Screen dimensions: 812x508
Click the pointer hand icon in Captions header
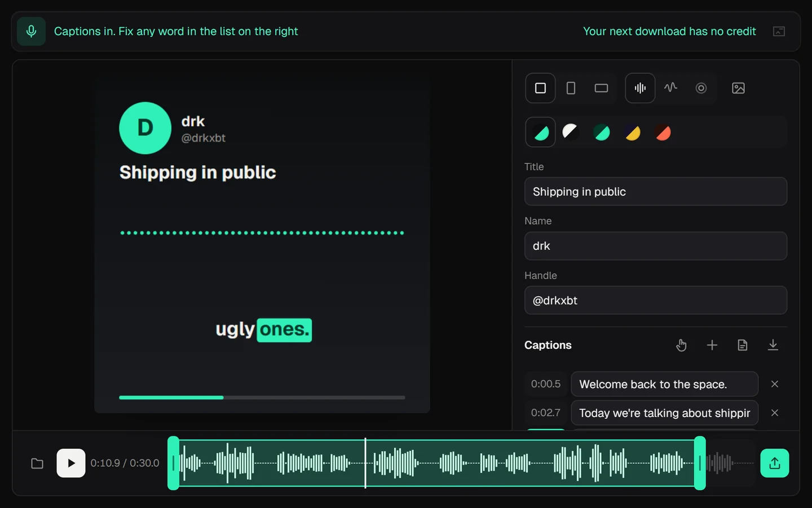(681, 345)
